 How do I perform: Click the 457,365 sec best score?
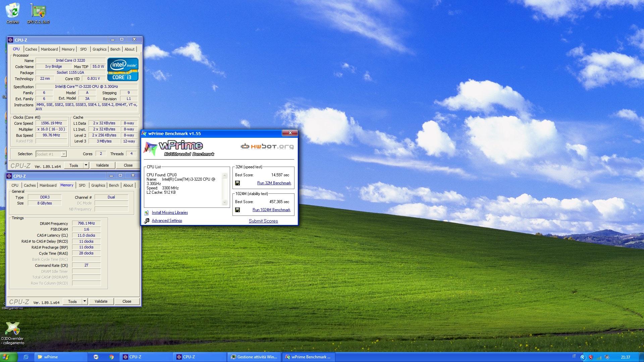click(x=279, y=202)
